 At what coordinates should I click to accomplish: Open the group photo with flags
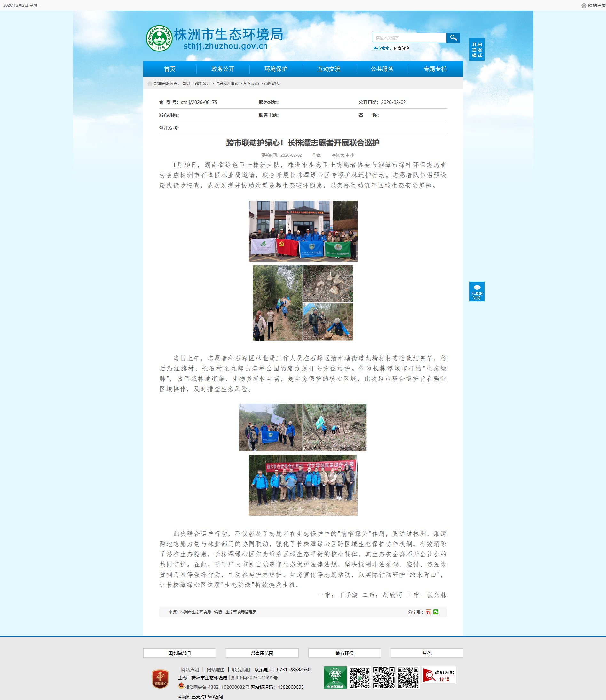click(x=303, y=231)
